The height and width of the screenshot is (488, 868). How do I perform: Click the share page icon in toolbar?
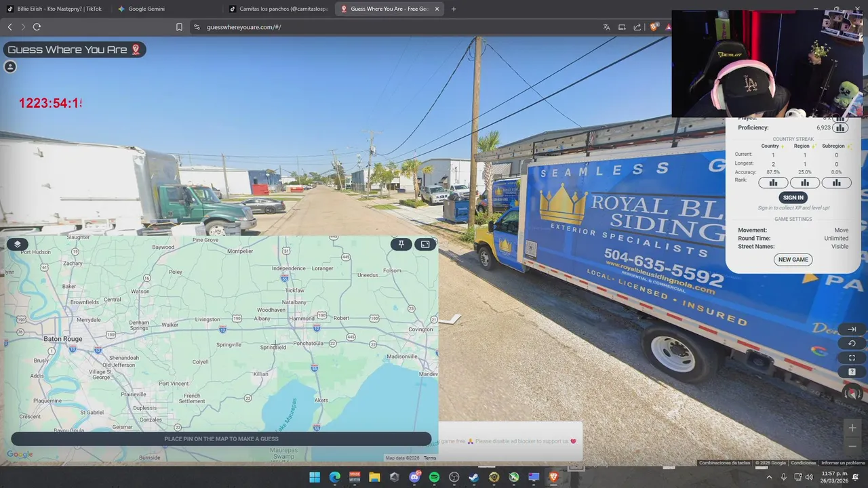point(637,27)
